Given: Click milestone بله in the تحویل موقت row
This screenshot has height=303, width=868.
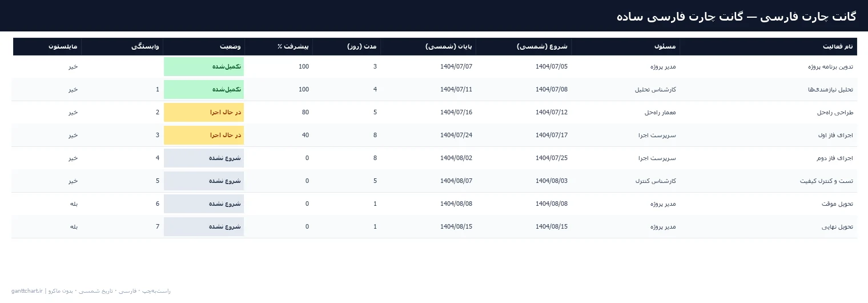Looking at the screenshot, I should click(x=74, y=204).
